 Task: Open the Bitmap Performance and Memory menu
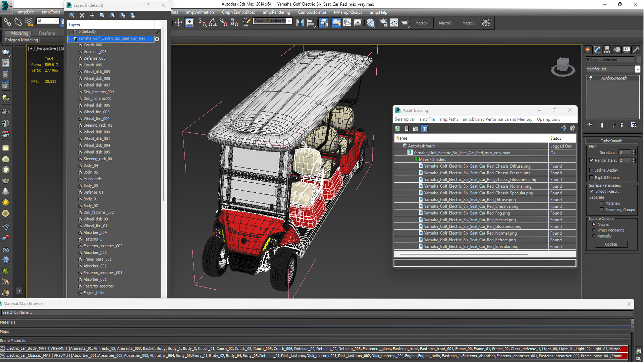tap(497, 119)
